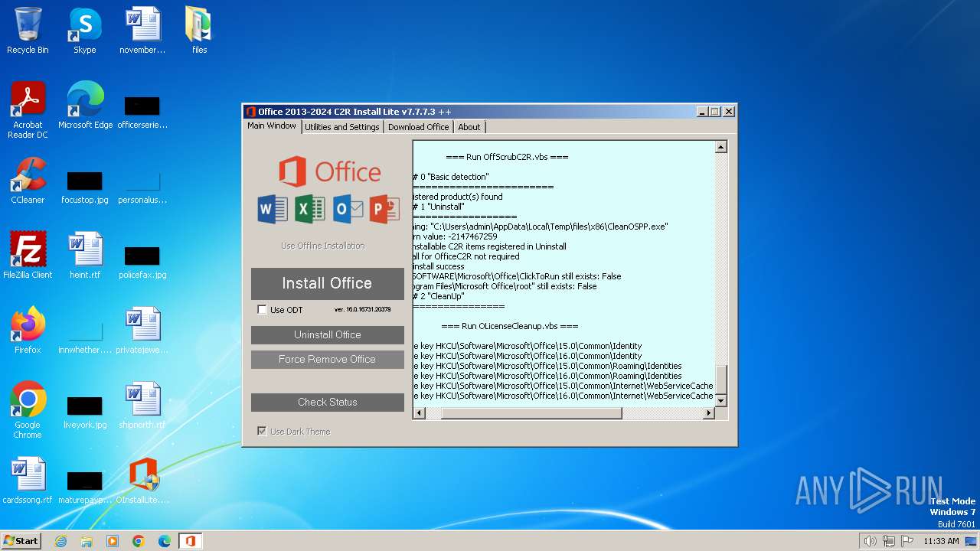Open Windows Explorer taskbar icon
The width and height of the screenshot is (980, 551).
(87, 541)
